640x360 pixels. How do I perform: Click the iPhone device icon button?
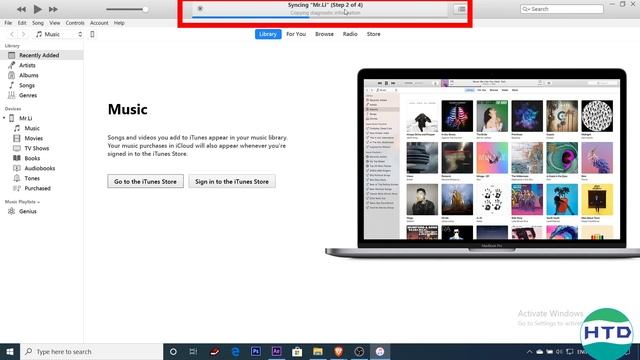point(92,34)
